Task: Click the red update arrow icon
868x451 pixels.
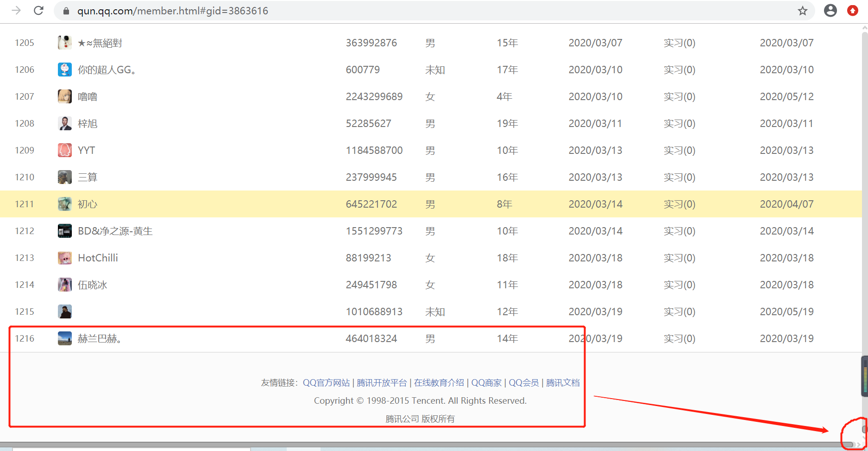Action: (853, 11)
